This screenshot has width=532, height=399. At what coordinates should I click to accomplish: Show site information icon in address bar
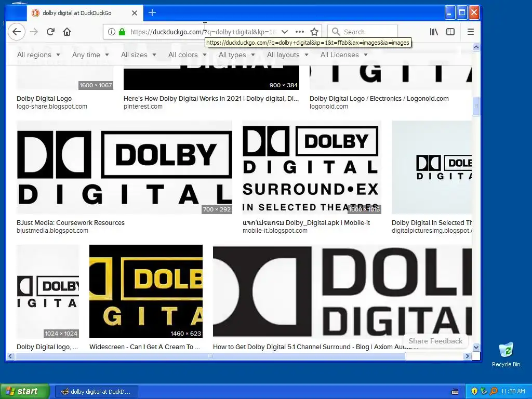click(111, 32)
